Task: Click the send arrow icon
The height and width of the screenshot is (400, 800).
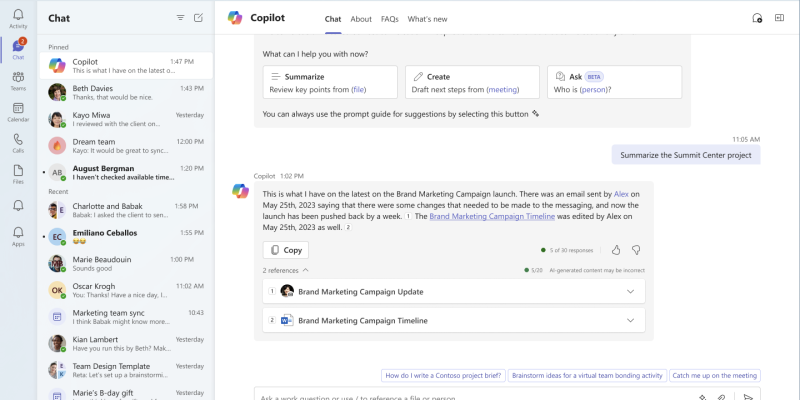Action: [747, 397]
